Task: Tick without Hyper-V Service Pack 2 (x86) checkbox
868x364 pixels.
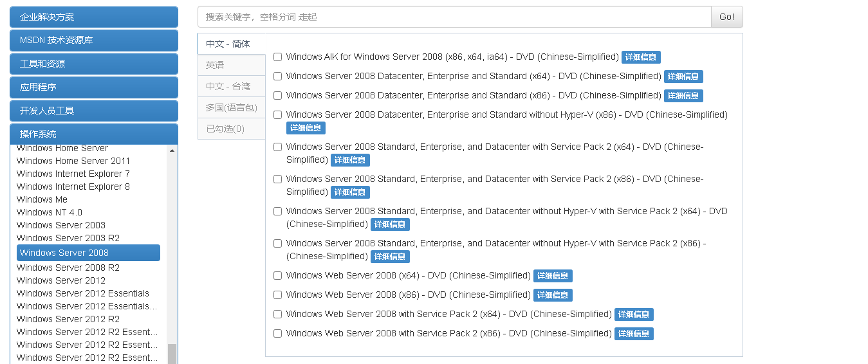Action: tap(278, 244)
